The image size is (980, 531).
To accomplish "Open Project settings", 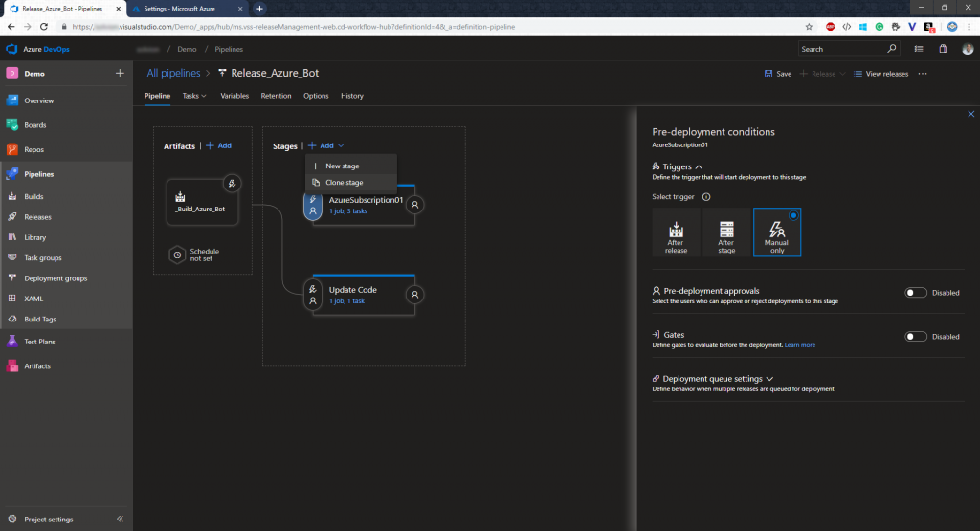I will point(49,520).
